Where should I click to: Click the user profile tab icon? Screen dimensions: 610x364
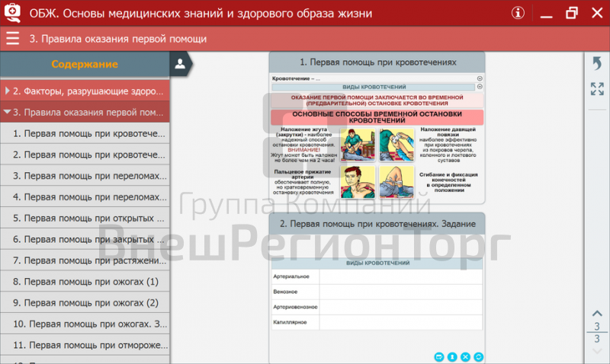point(179,64)
